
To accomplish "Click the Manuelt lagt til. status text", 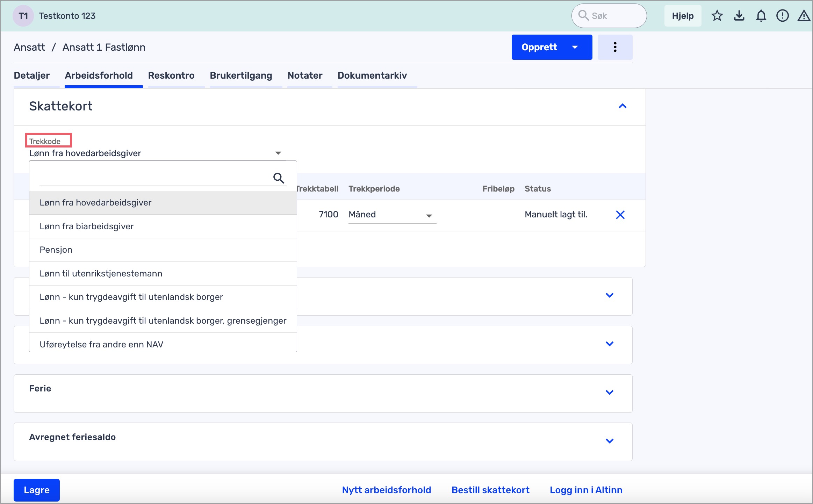I will coord(556,215).
